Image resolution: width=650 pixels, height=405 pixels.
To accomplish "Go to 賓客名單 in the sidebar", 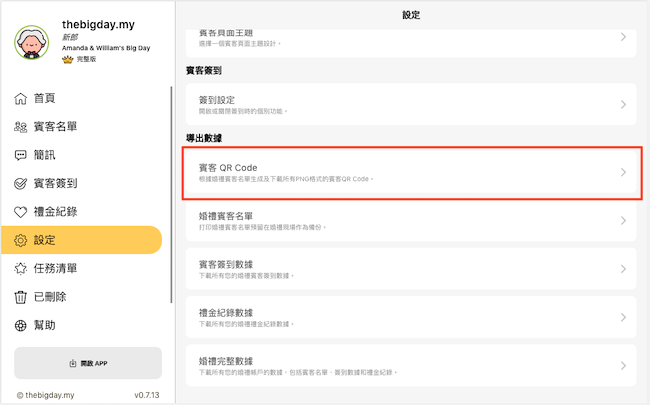I will click(x=55, y=127).
